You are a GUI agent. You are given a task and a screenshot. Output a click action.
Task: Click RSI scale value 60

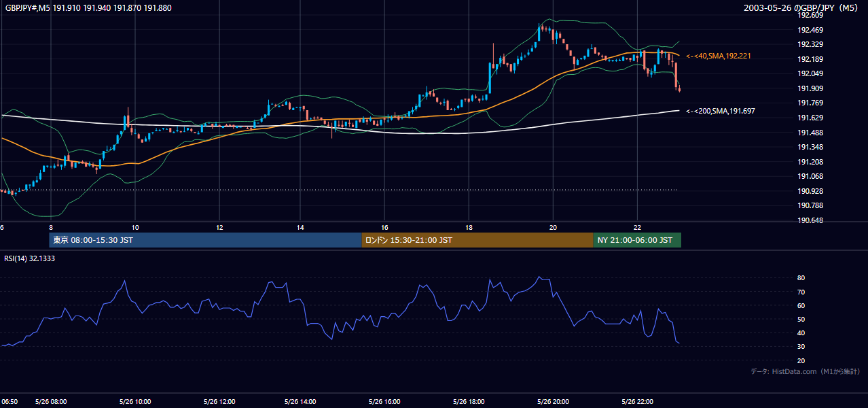pos(801,305)
